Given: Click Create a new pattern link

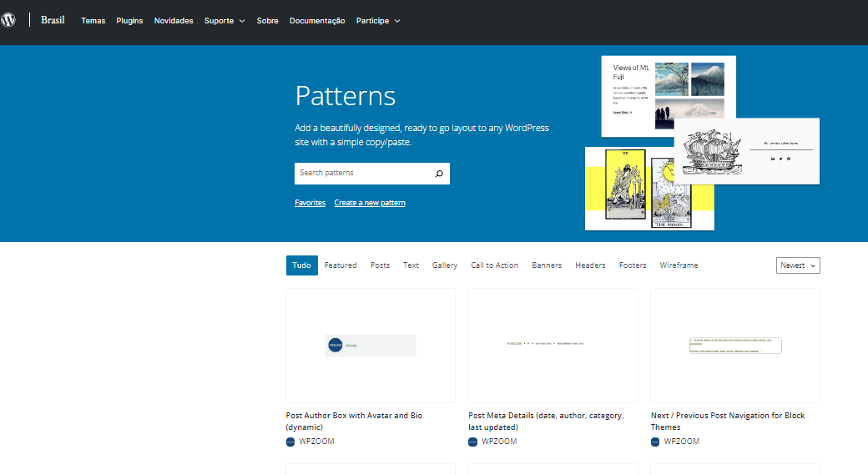Looking at the screenshot, I should (x=370, y=203).
